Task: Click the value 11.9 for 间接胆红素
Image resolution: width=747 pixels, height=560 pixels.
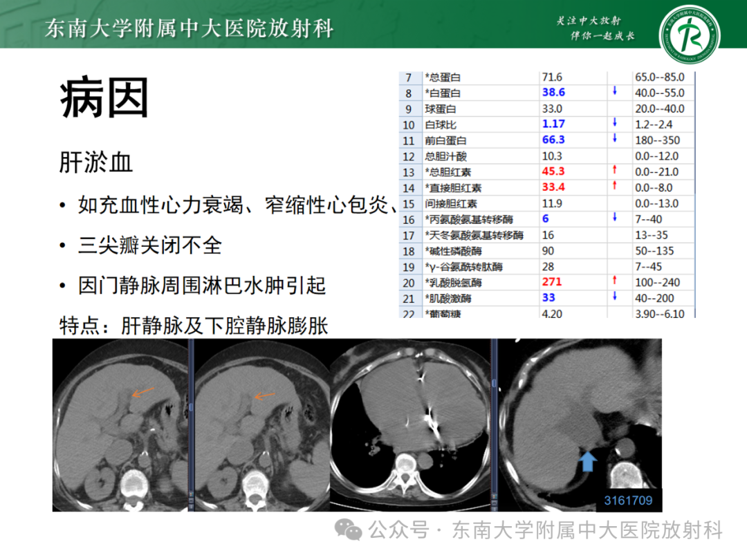Action: pos(552,203)
